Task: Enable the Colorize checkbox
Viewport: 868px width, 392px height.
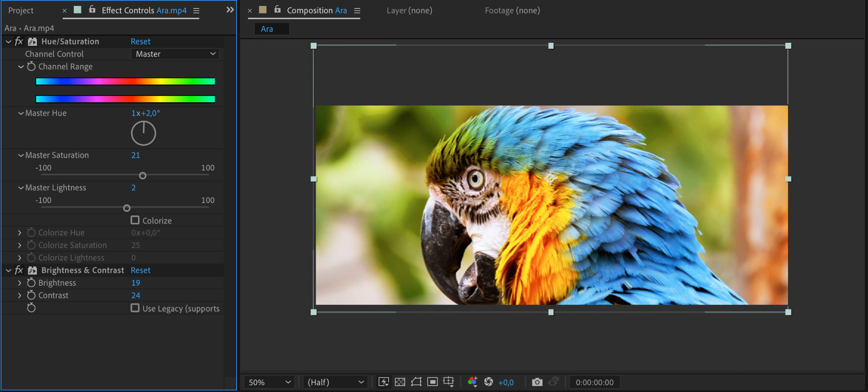Action: click(135, 220)
